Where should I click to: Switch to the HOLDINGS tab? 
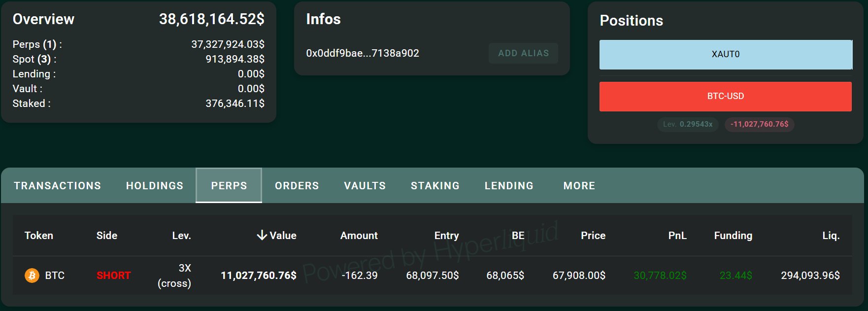click(x=155, y=186)
